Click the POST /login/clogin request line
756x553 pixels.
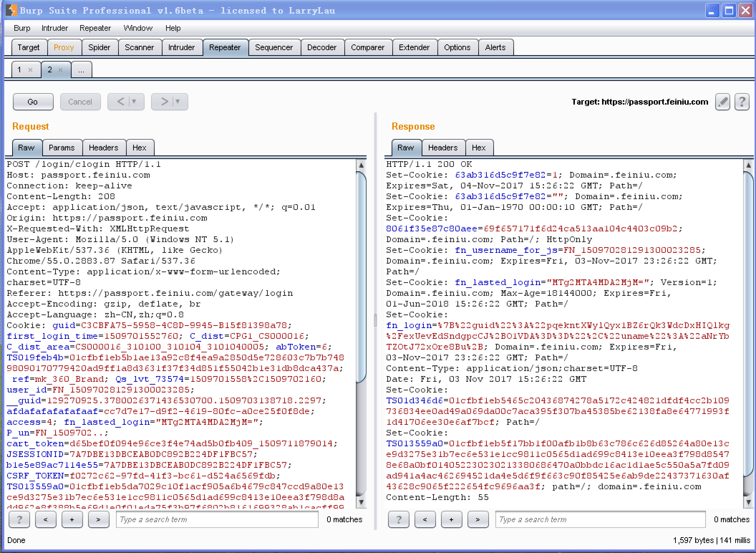tap(84, 164)
